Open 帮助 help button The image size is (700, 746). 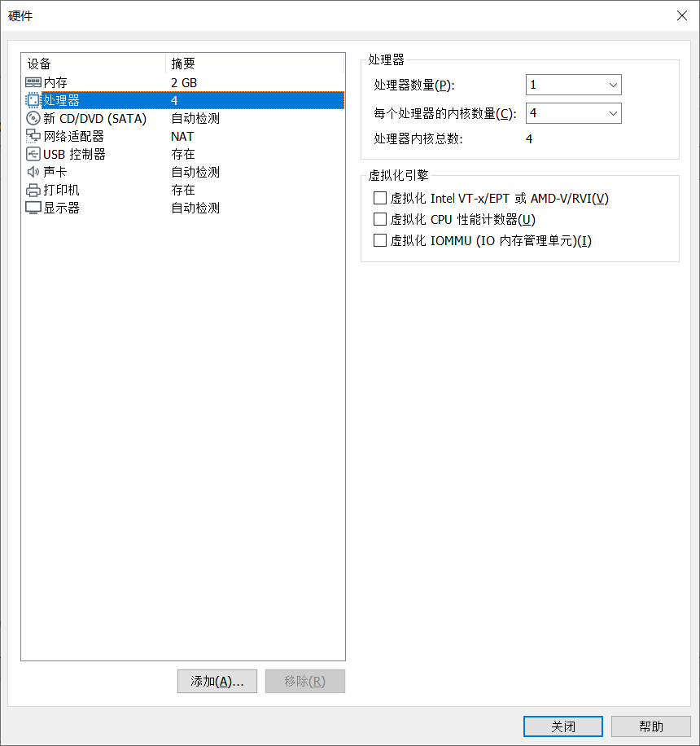point(650,726)
